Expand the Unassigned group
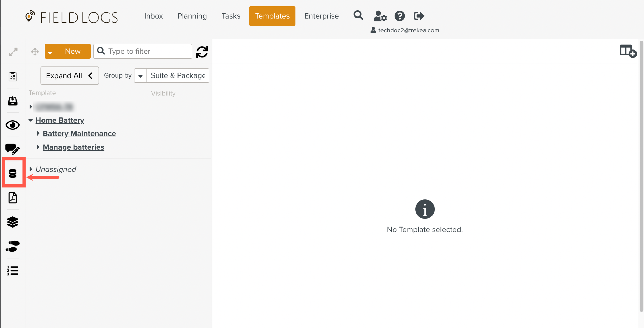The height and width of the screenshot is (328, 644). 31,169
